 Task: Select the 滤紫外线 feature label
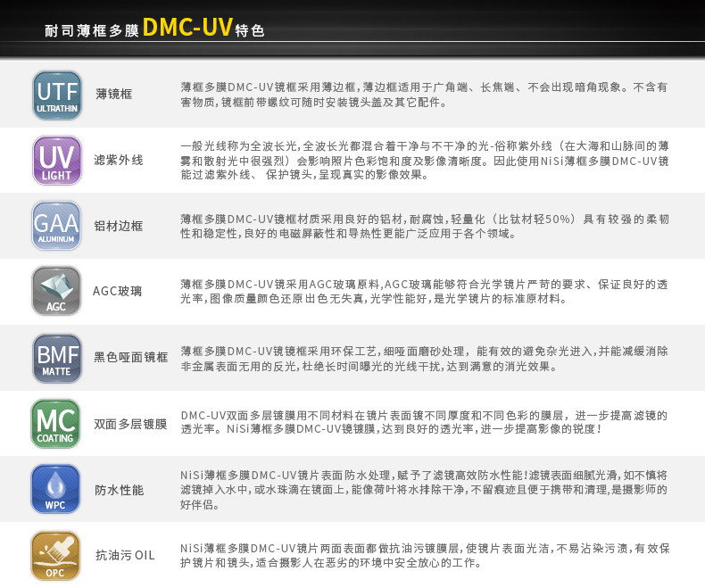[119, 160]
